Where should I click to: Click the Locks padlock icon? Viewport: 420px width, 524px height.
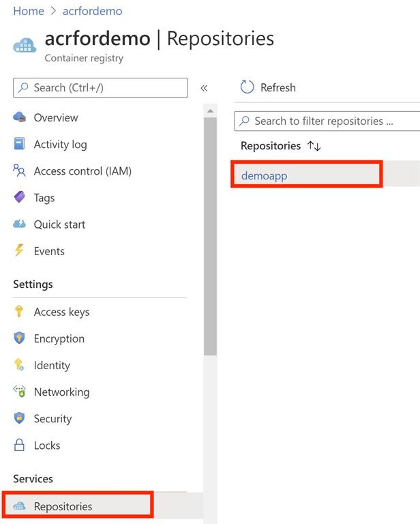point(19,445)
